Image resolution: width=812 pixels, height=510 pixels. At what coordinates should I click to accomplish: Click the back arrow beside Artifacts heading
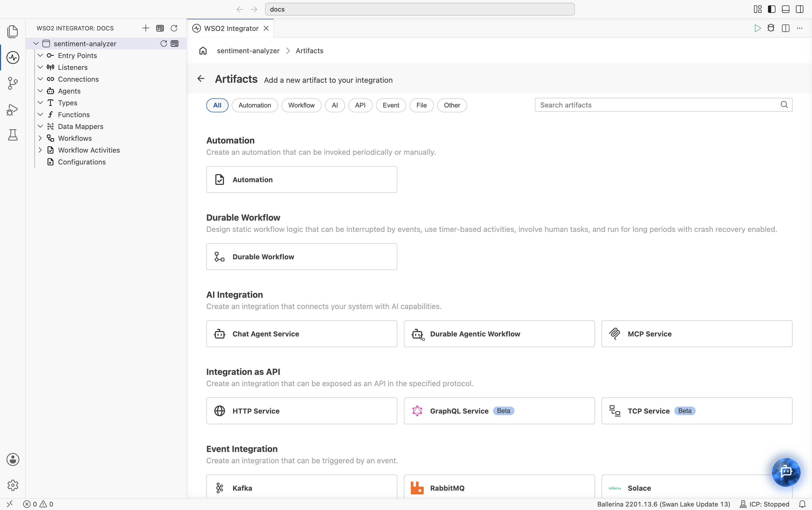coord(201,78)
